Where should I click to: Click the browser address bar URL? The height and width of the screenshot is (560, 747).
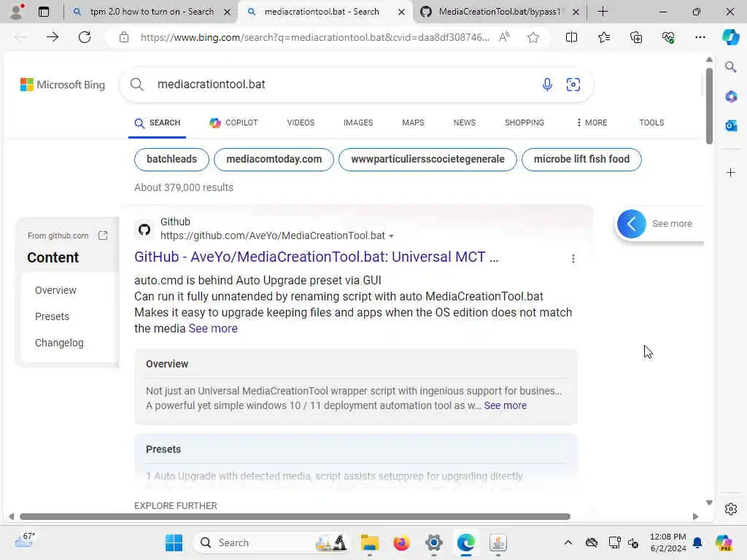(314, 37)
